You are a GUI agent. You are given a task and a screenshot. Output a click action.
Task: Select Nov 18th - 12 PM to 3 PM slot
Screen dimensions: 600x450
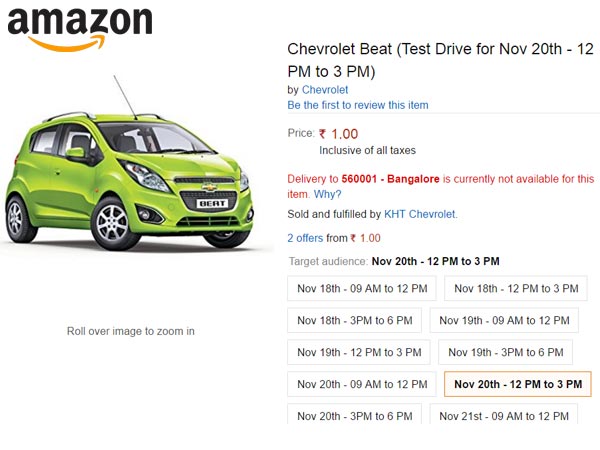click(516, 288)
